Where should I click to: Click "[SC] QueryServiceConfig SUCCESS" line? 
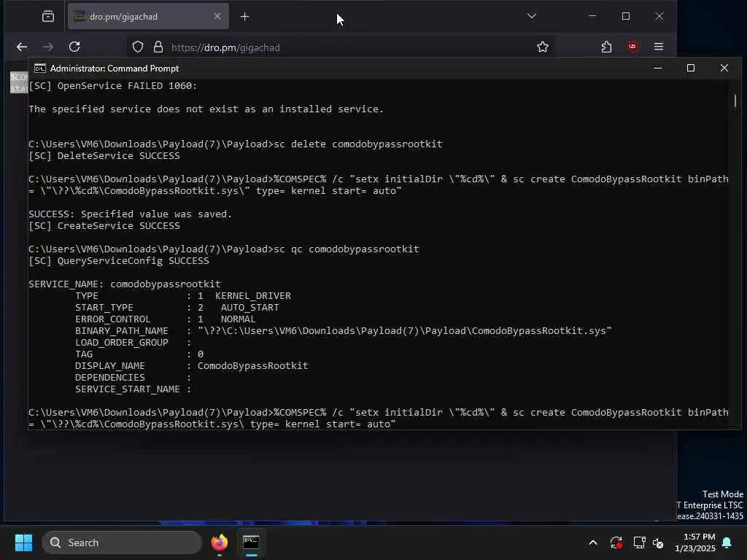click(x=119, y=260)
